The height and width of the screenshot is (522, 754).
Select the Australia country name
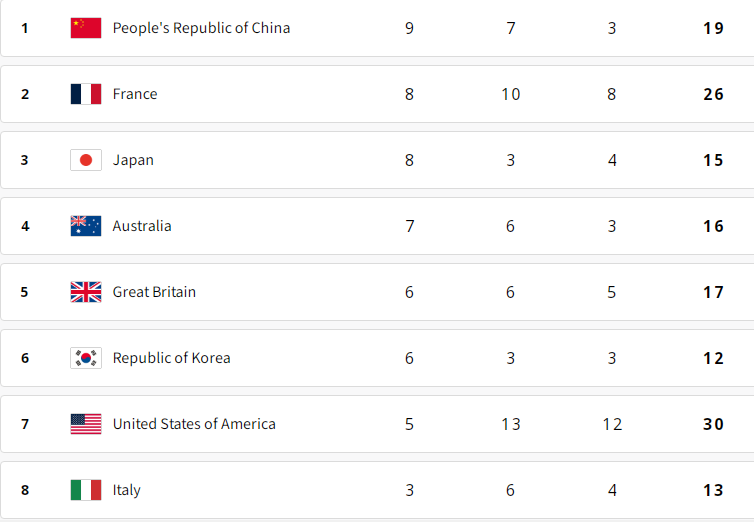coord(142,226)
